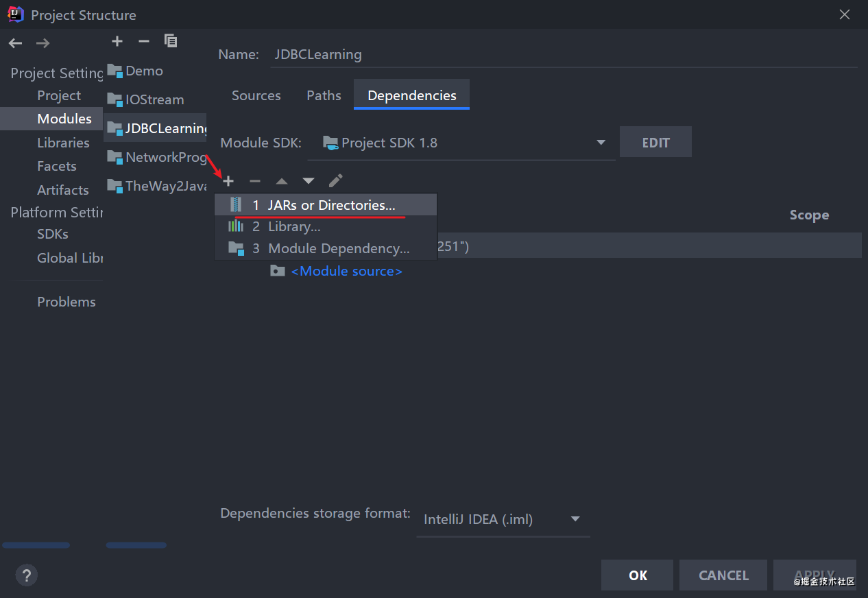
Task: Click the NetworkProg module folder icon
Action: 114,157
